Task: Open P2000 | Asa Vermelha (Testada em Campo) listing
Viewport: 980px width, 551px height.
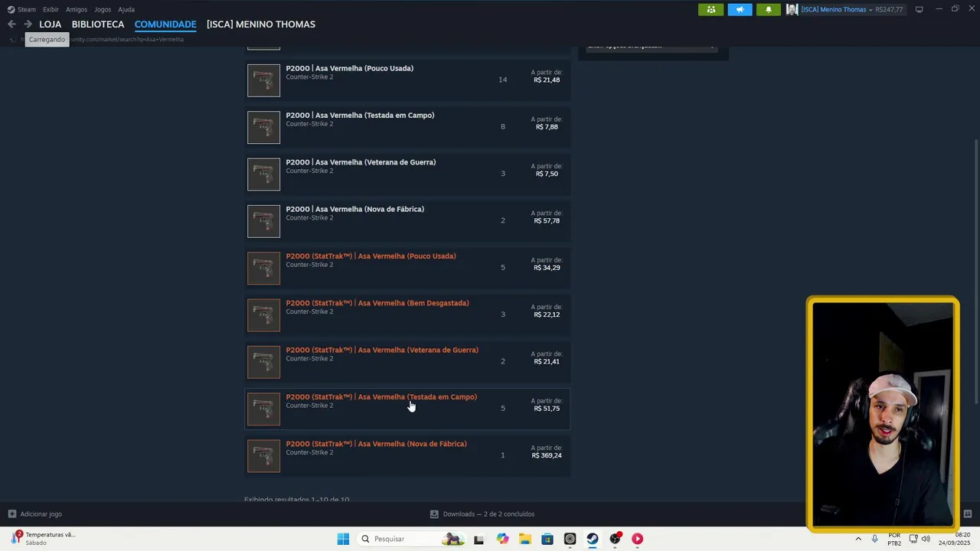Action: pos(407,127)
